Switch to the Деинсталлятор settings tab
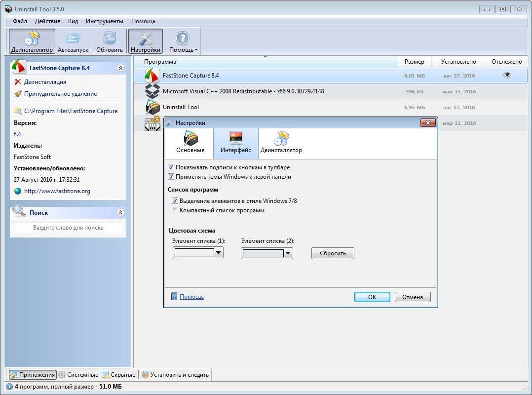Viewport: 532px width, 395px height. pos(281,143)
